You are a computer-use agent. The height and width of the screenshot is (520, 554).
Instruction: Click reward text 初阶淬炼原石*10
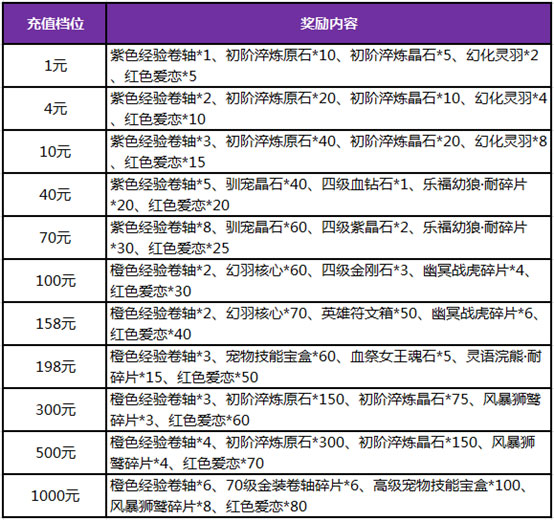pos(281,55)
